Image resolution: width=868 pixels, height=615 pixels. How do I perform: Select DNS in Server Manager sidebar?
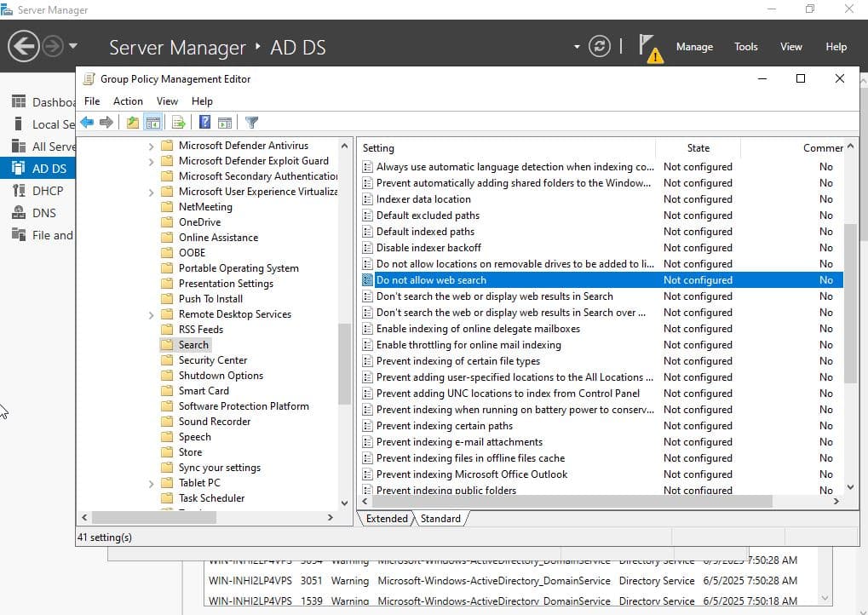coord(43,213)
